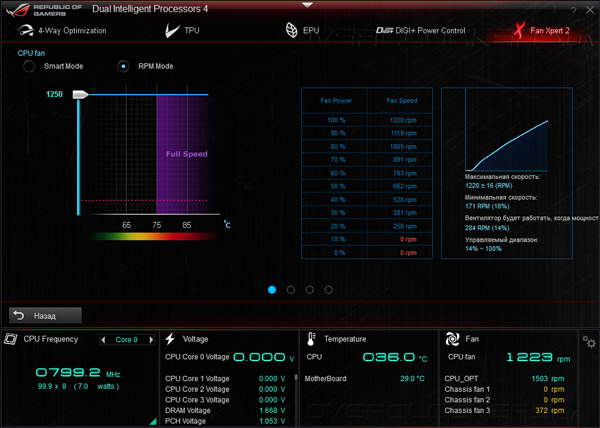Click the Назад back button
The height and width of the screenshot is (428, 600).
coord(45,316)
